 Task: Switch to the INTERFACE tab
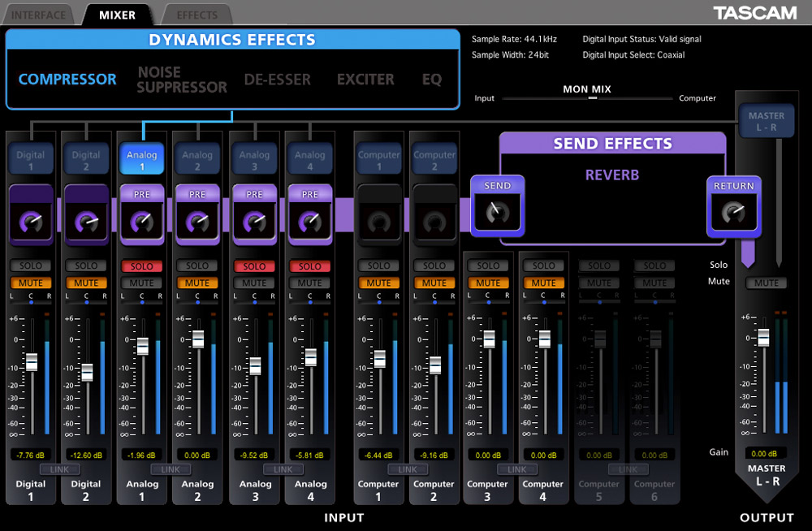(x=39, y=15)
